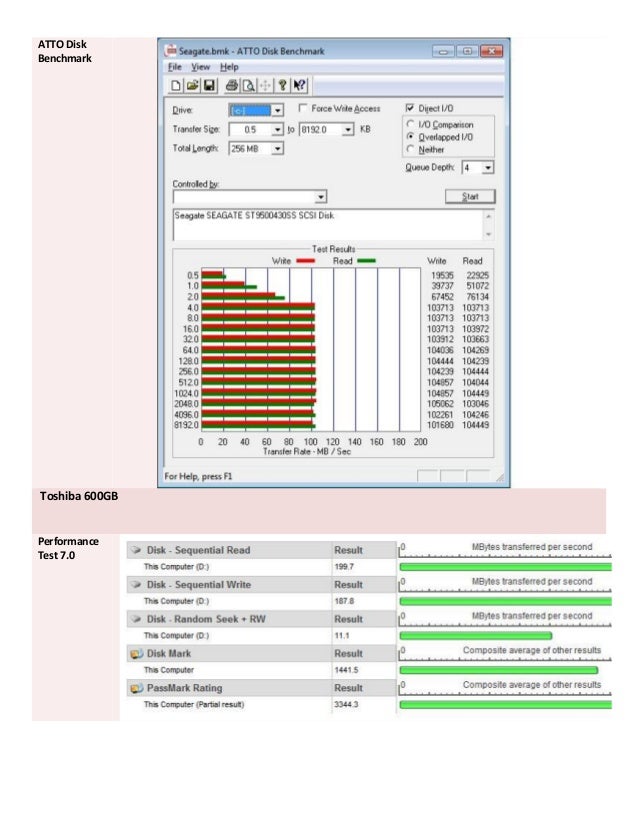Click the Print icon in the toolbar

pyautogui.click(x=232, y=85)
